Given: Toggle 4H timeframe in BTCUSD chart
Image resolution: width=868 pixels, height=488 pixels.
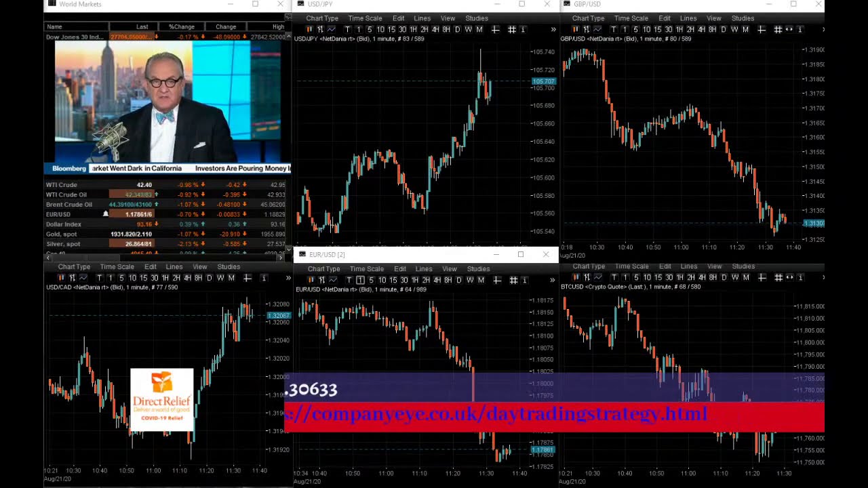Looking at the screenshot, I should (x=702, y=277).
